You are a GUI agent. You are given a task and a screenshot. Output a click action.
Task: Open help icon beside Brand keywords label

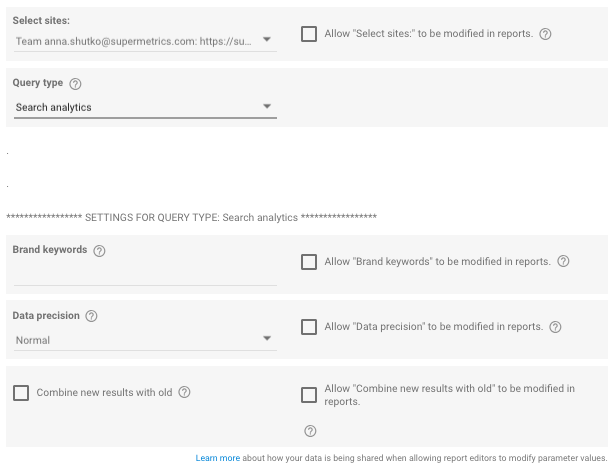click(x=99, y=251)
